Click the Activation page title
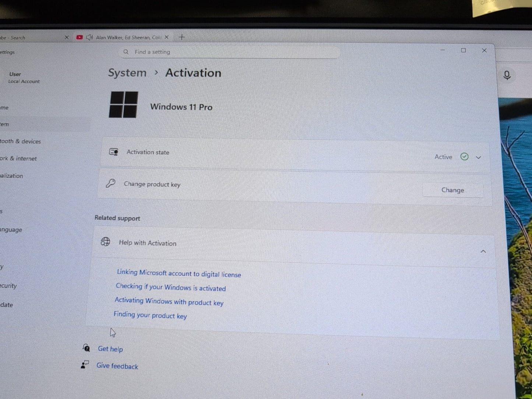Screen dimensions: 532x399 [193, 73]
